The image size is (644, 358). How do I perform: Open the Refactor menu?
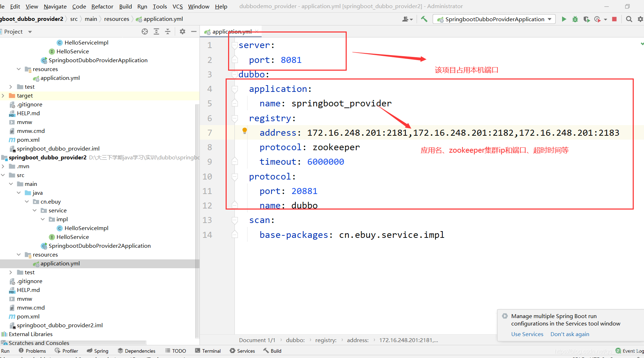click(x=102, y=6)
